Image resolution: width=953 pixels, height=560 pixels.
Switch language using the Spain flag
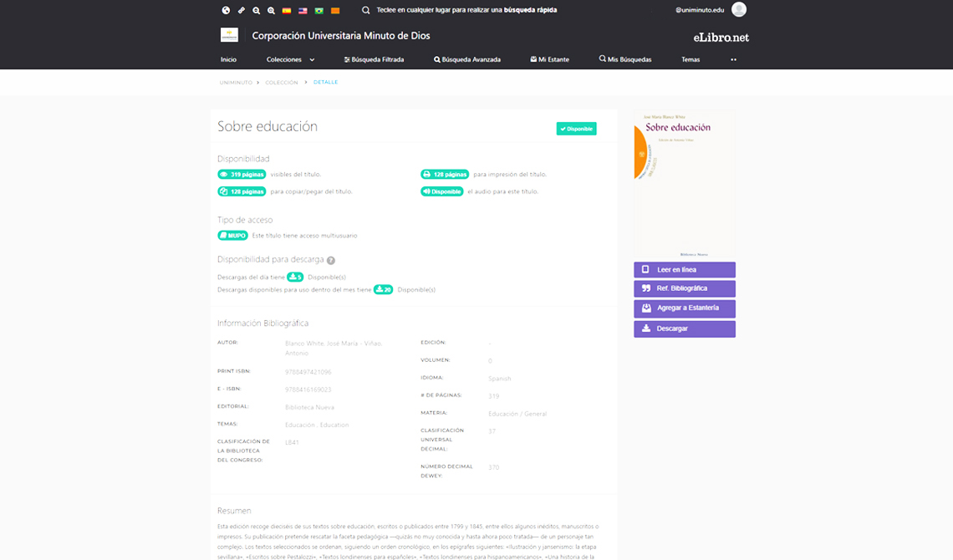coord(286,10)
